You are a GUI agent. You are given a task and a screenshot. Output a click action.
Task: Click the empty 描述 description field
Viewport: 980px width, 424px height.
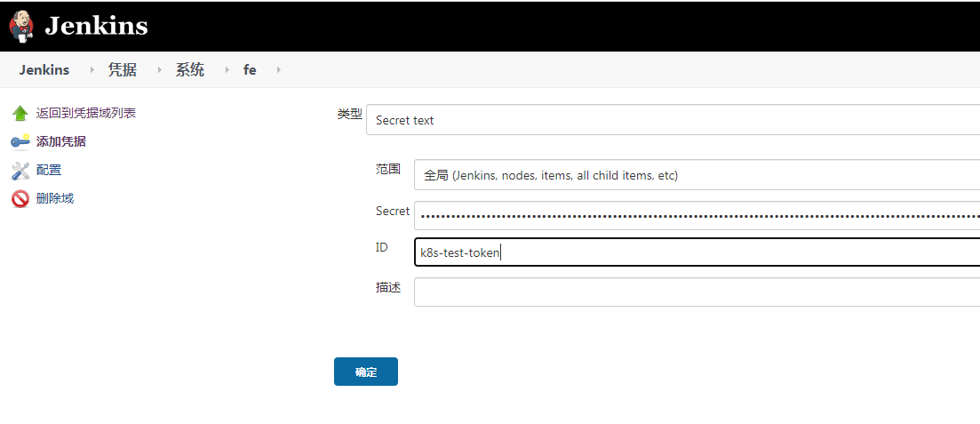697,292
